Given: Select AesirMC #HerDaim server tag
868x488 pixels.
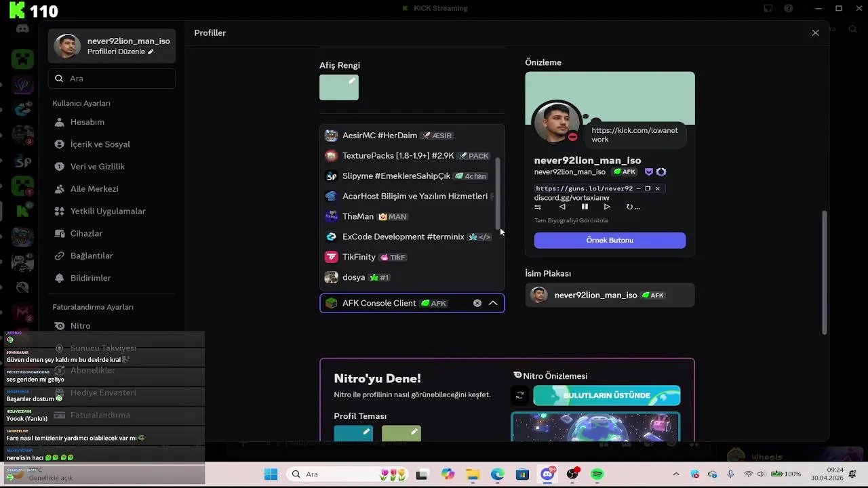Looking at the screenshot, I should [x=412, y=136].
